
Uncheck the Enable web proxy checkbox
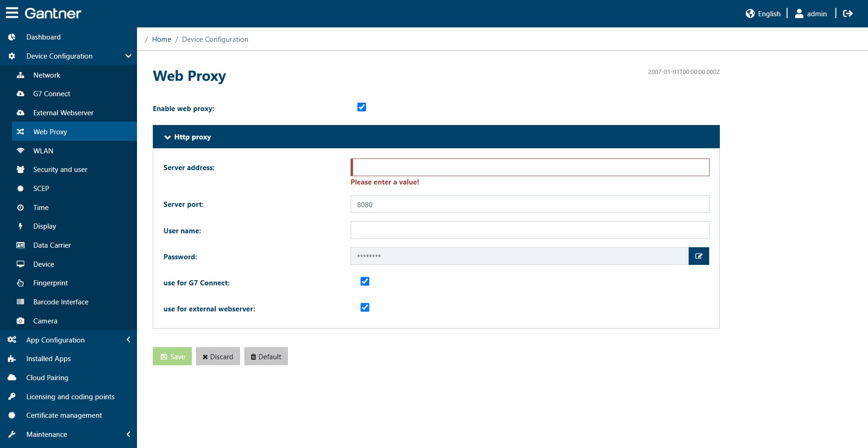click(362, 107)
